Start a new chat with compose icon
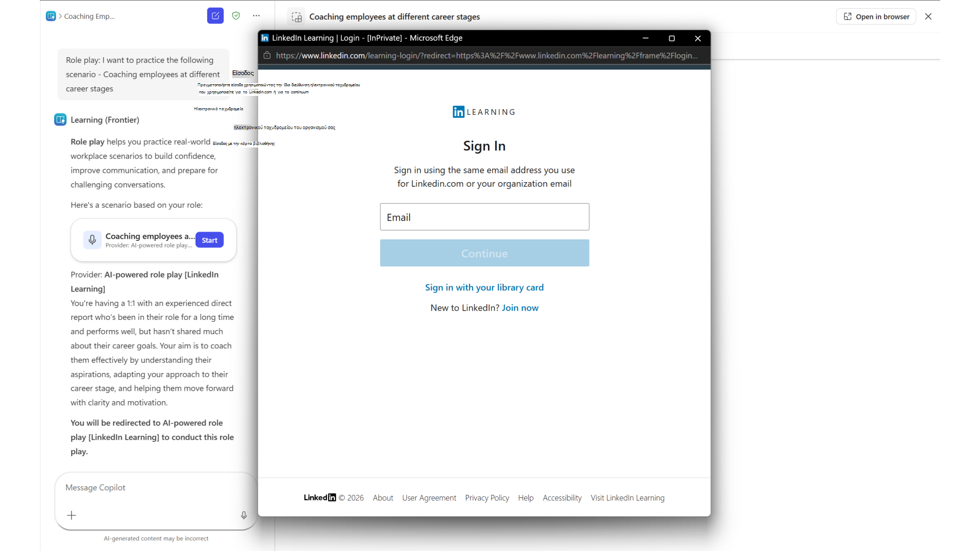The height and width of the screenshot is (551, 980). coord(215,16)
